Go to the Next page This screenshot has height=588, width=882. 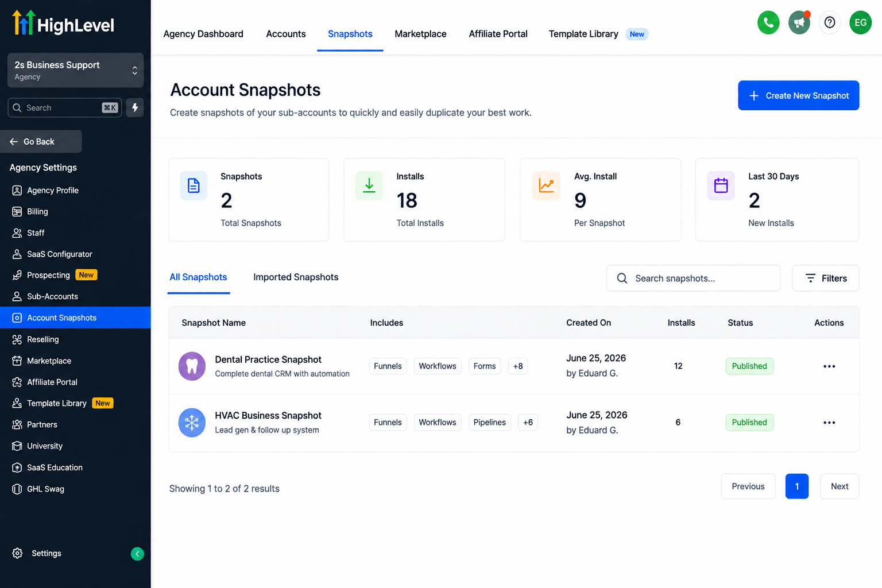coord(840,486)
